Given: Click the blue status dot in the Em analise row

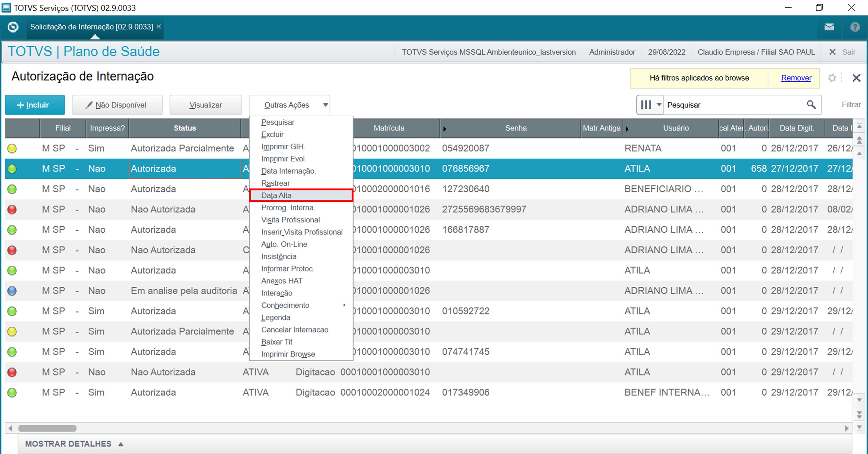Looking at the screenshot, I should click(x=12, y=291).
